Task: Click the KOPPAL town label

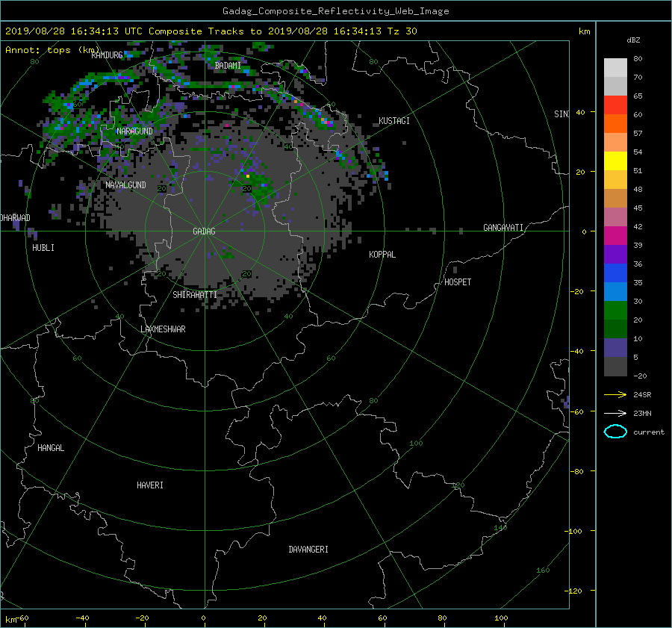Action: point(382,255)
